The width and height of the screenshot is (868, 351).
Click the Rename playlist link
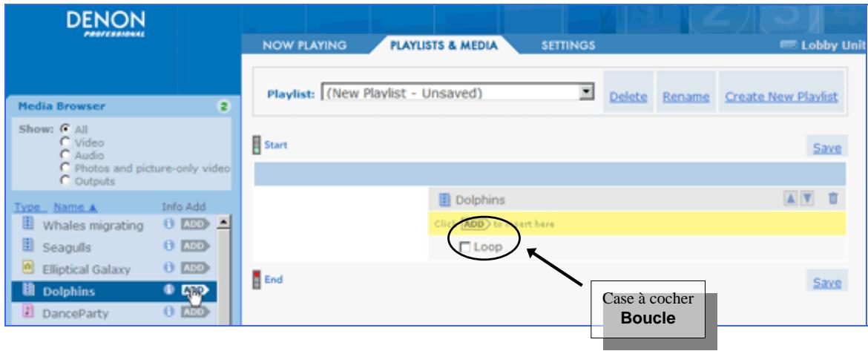[x=686, y=96]
